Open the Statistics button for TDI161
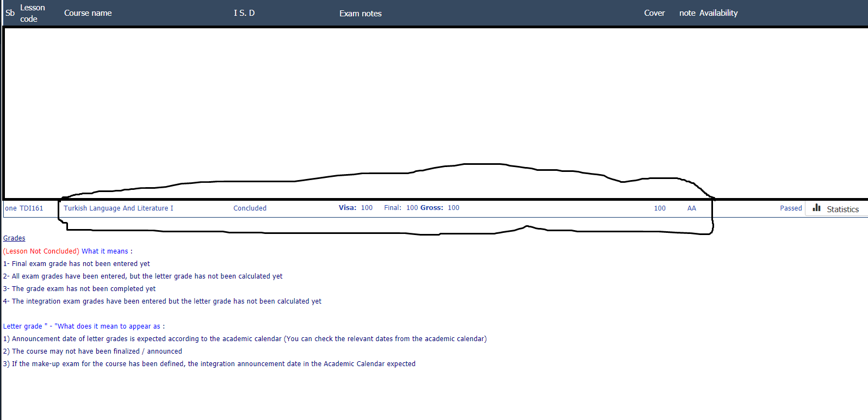Viewport: 868px width, 420px height. 842,209
